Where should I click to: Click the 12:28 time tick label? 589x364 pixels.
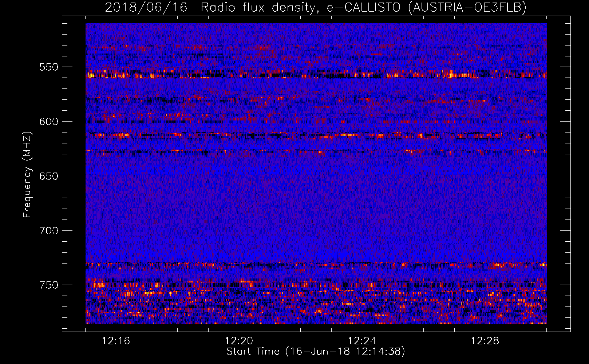coord(485,341)
